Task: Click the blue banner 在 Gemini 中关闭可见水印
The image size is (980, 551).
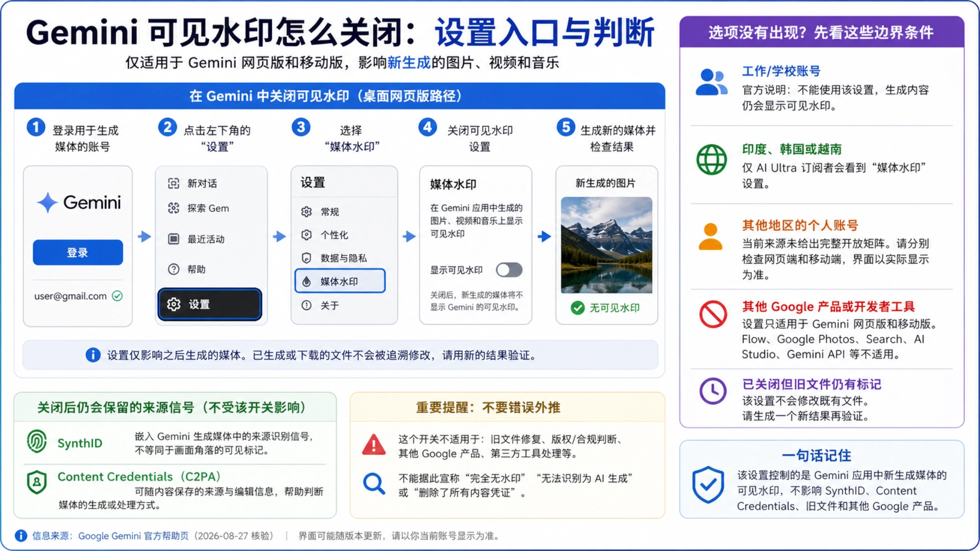Action: coord(340,96)
